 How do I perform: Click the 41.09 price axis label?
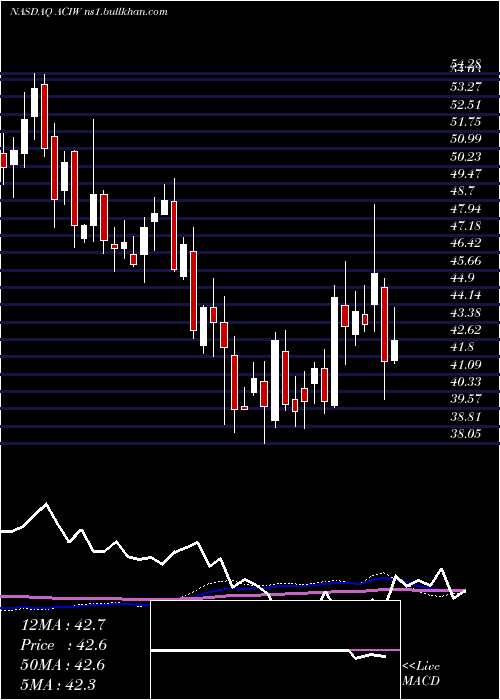[467, 365]
